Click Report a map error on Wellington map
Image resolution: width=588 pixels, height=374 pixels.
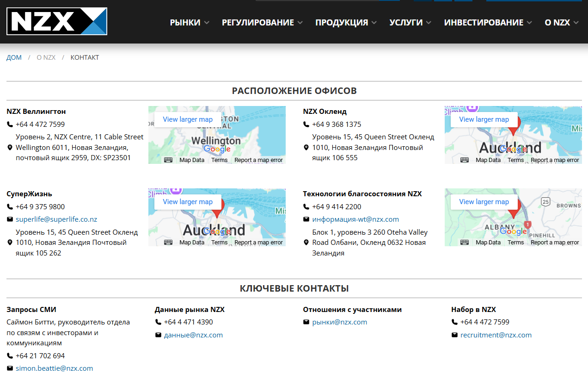pyautogui.click(x=258, y=160)
